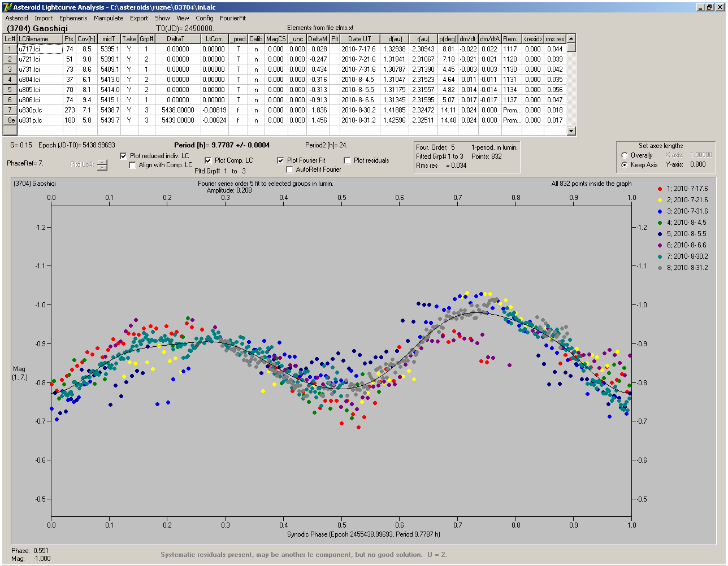This screenshot has width=728, height=566.
Task: Select file cell u717.lci
Action: pyautogui.click(x=40, y=49)
